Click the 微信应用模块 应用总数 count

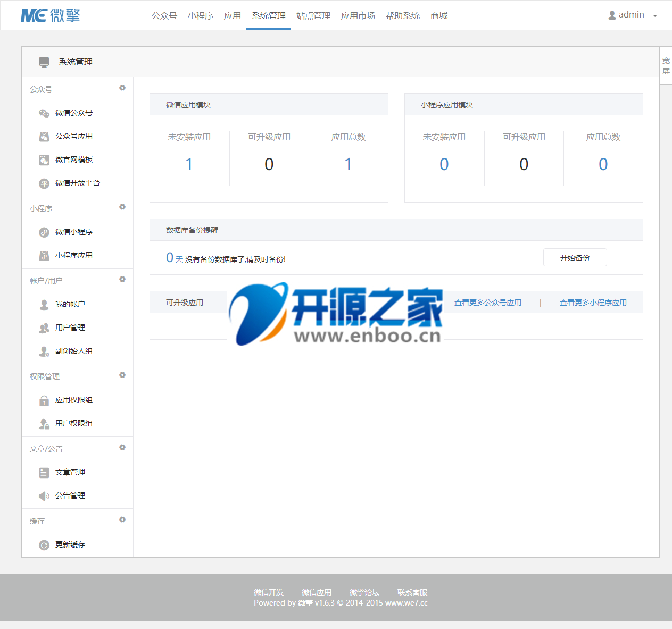(348, 164)
